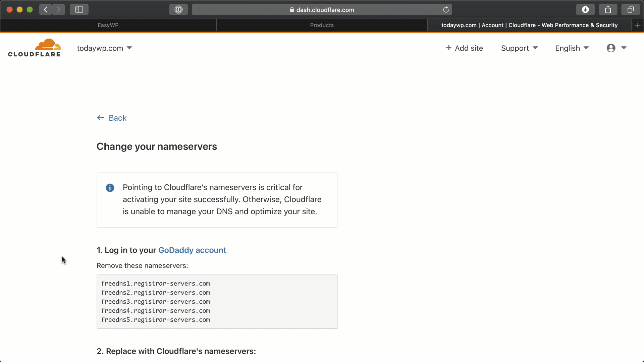Open the user account avatar menu

(611, 48)
